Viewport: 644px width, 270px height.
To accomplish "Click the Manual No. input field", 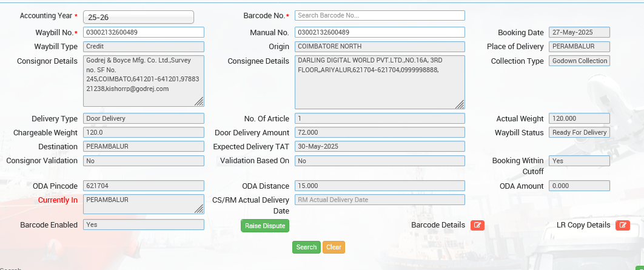I will pyautogui.click(x=380, y=32).
